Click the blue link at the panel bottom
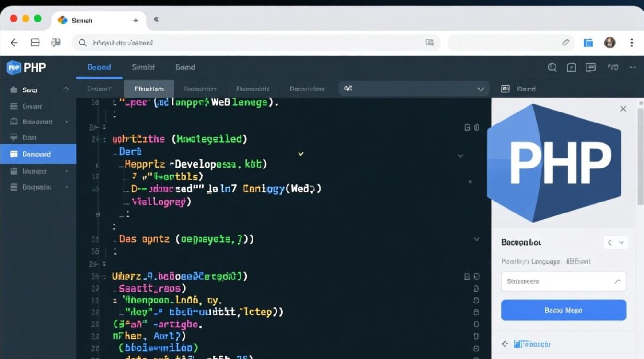 click(x=531, y=344)
